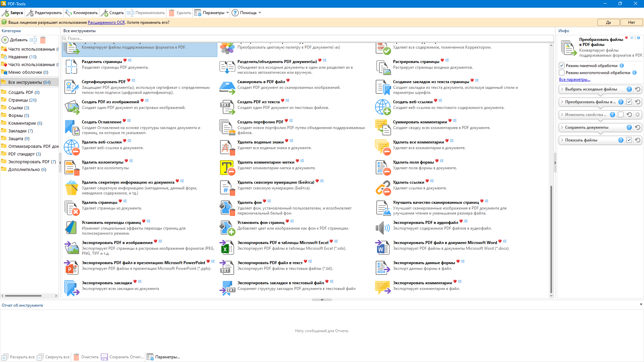Select the Удалить ссылки chain icon
644x362 pixels.
[383, 187]
